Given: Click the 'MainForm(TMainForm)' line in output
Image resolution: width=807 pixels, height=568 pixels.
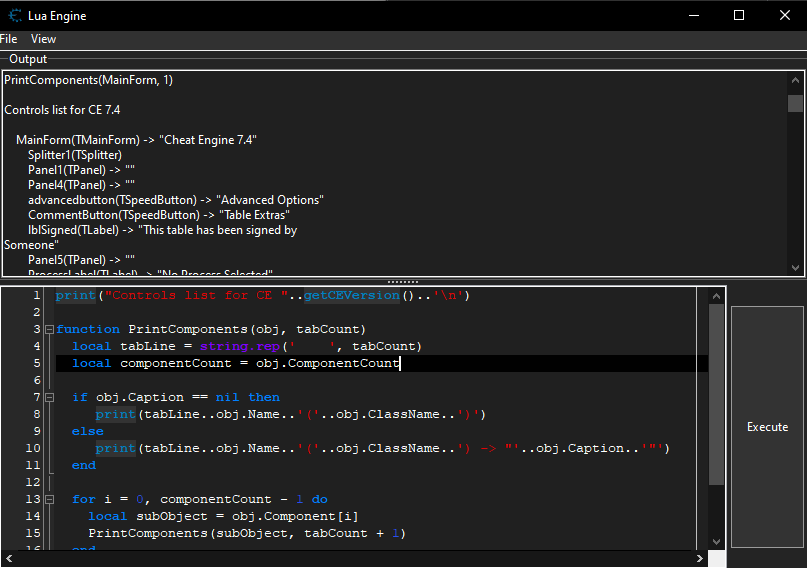Looking at the screenshot, I should (x=136, y=140).
